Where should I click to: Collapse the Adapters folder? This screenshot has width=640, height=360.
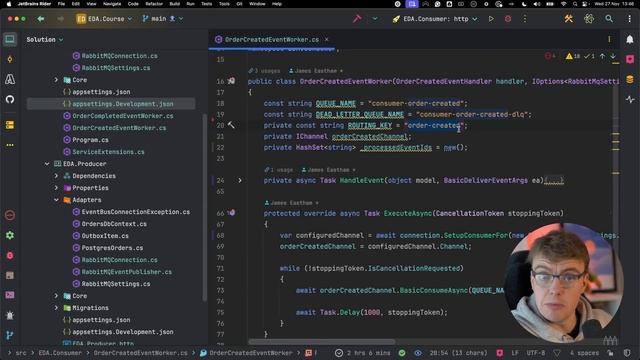pyautogui.click(x=56, y=200)
